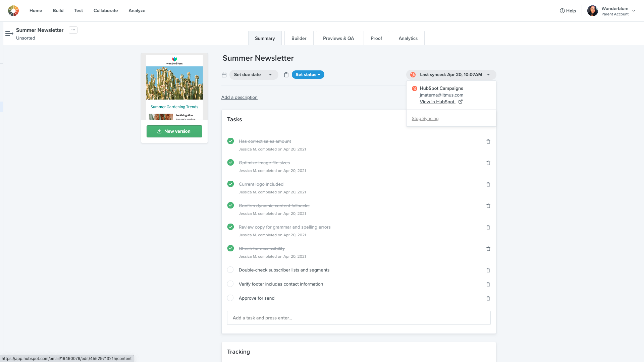This screenshot has height=362, width=644.
Task: Mark Double-check subscriber lists task complete
Action: 230,270
